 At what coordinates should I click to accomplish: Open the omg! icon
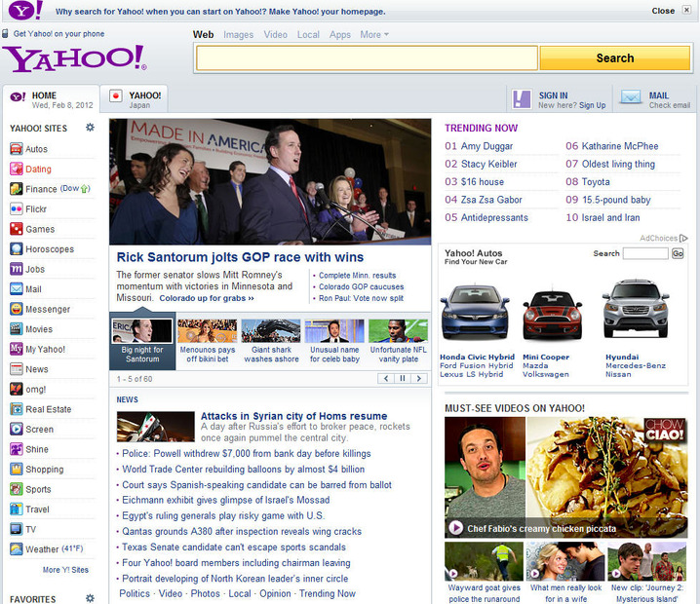(x=16, y=389)
